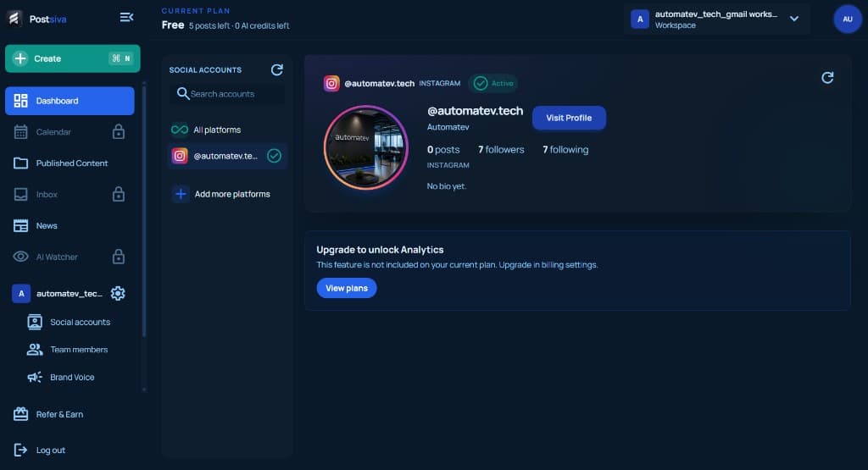The image size is (868, 470).
Task: Click the AI Watcher eye icon
Action: point(20,257)
